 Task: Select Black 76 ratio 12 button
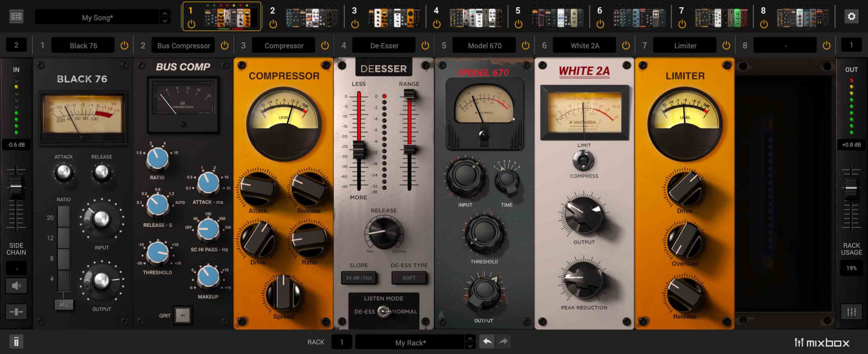click(63, 238)
